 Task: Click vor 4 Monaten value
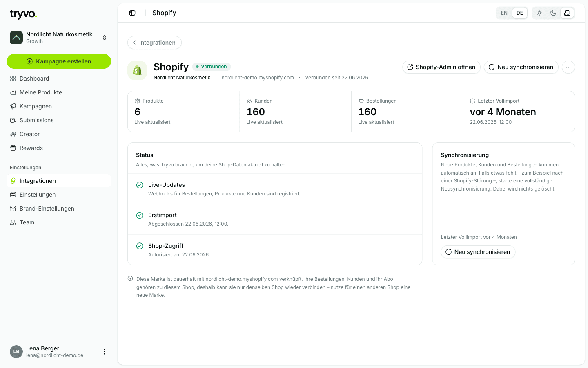click(x=503, y=112)
